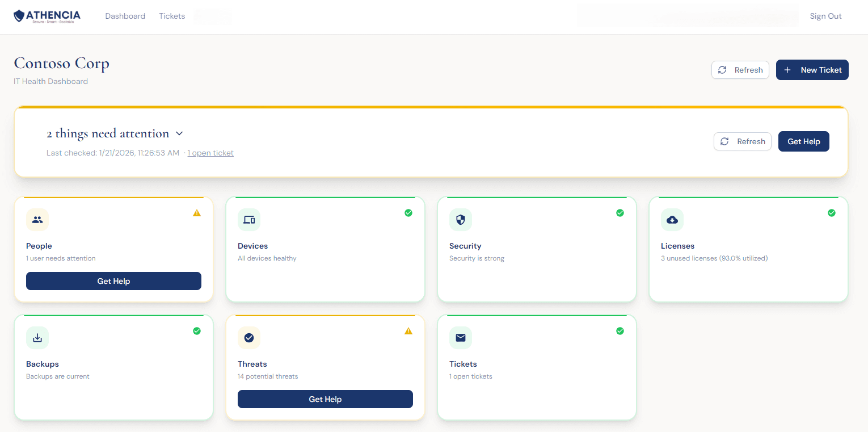Sign Out of the portal
This screenshot has height=432, width=868.
point(825,16)
